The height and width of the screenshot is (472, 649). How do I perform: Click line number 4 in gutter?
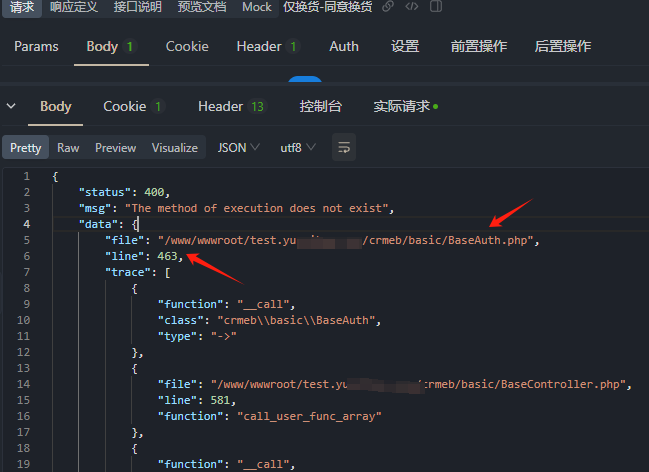(26, 224)
